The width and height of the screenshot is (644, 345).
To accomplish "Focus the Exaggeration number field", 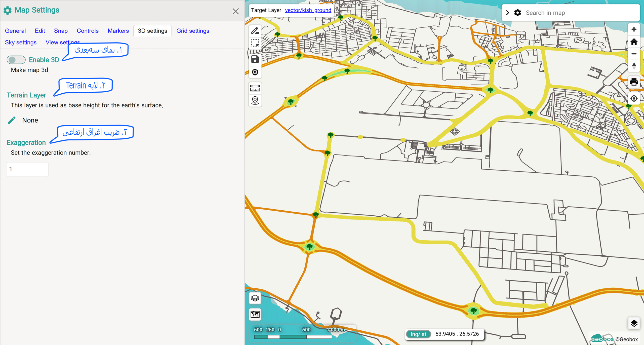I will (x=28, y=169).
